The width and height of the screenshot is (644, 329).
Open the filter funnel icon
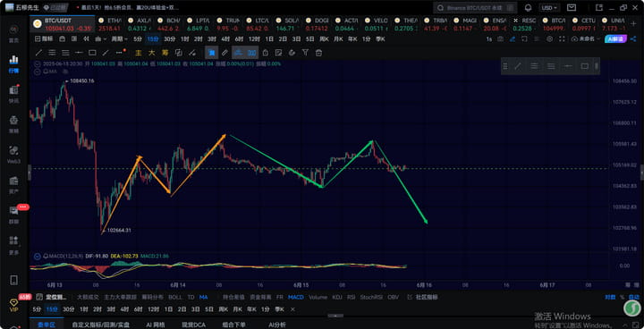(305, 53)
